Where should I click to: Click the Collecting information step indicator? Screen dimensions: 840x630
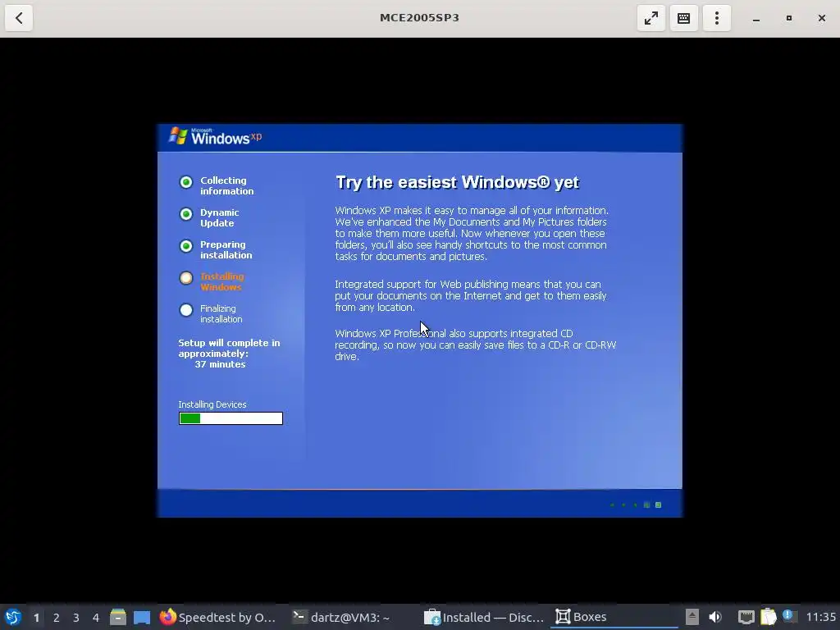(186, 182)
